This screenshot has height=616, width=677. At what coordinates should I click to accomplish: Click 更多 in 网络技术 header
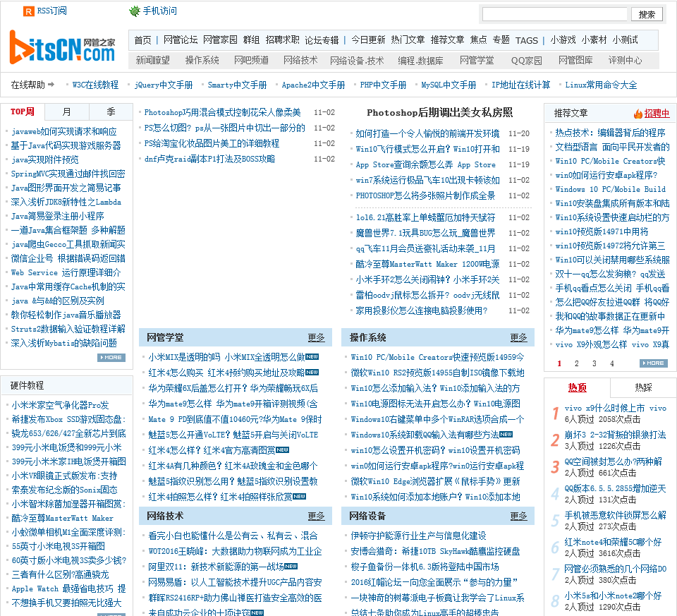(x=316, y=517)
